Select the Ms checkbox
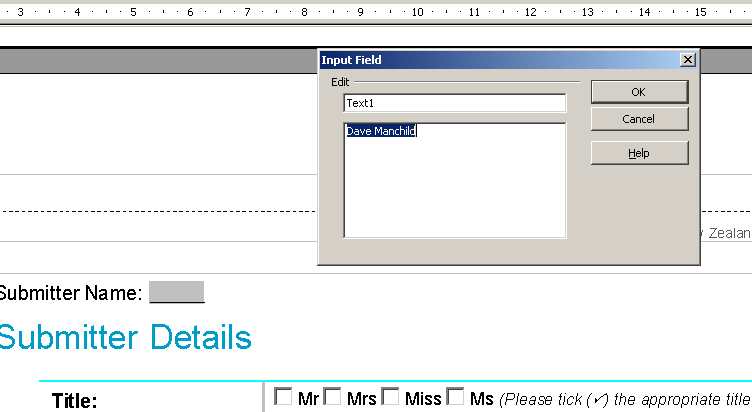Viewport: 752px width, 412px height. (455, 397)
